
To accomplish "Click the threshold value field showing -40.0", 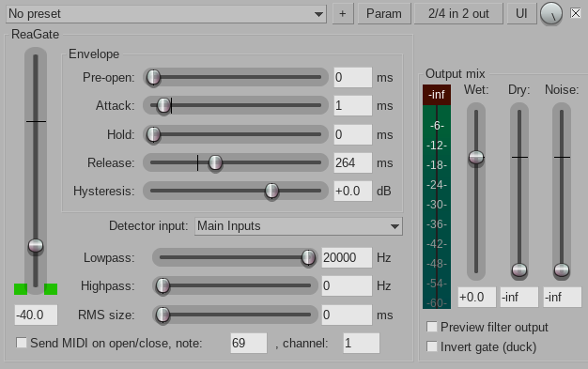I will coord(36,315).
